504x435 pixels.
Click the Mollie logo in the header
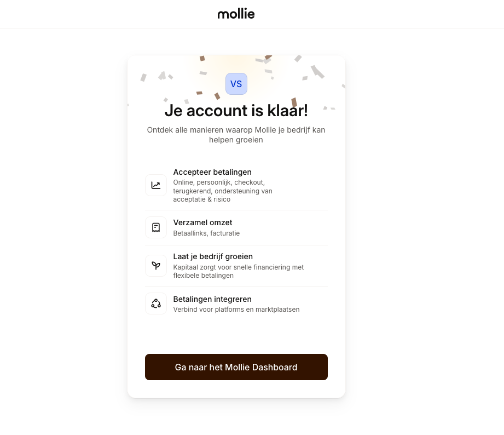point(236,14)
